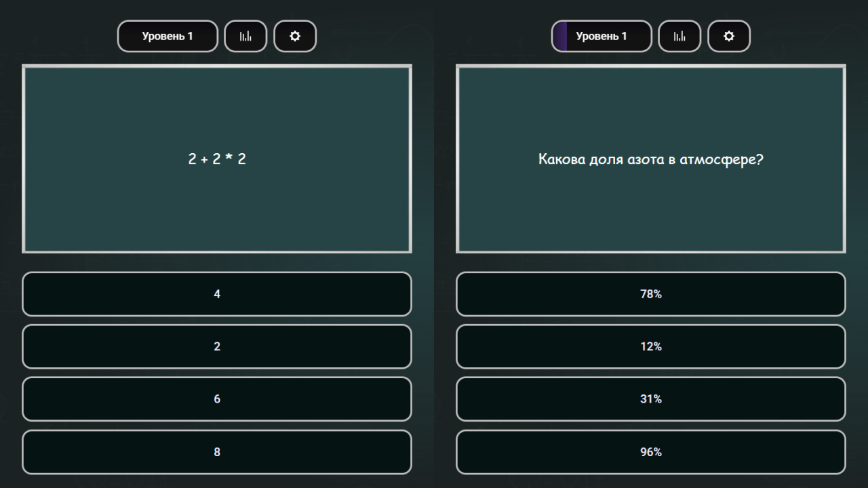Click the purple progress fill on the level button
868x488 pixels.
click(x=560, y=36)
